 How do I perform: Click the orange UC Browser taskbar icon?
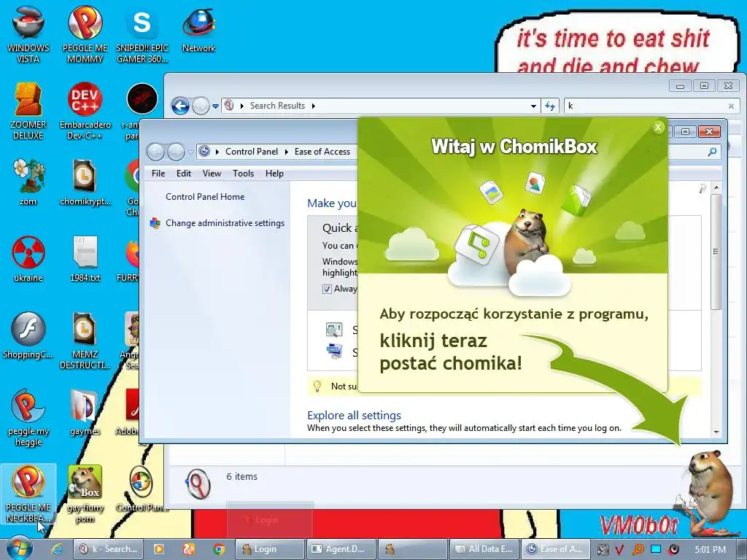189,549
